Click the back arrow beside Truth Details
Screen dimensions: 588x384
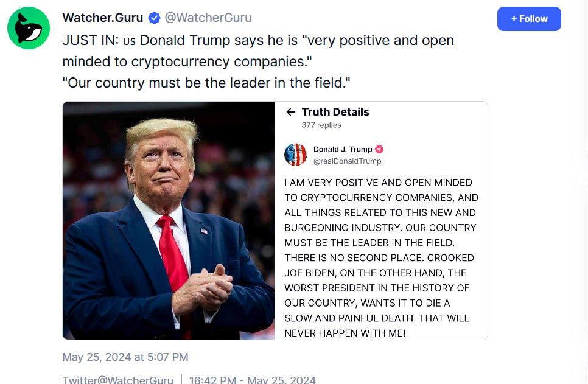coord(290,112)
